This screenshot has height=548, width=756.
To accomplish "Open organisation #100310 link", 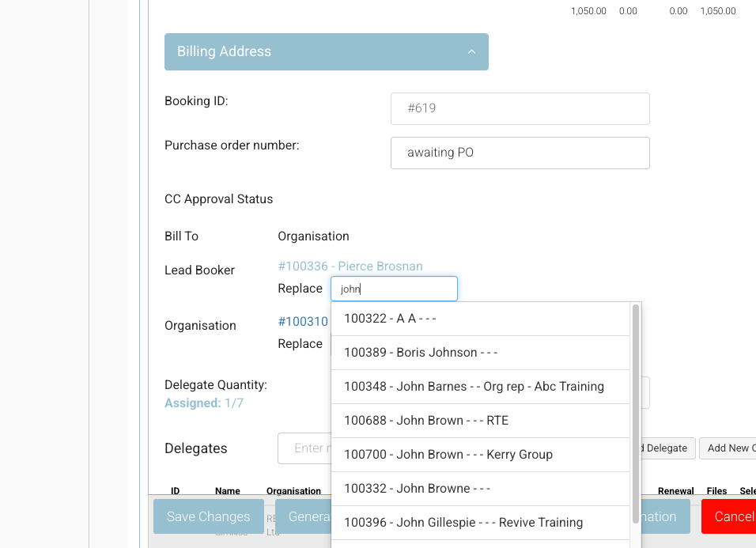I will click(x=303, y=322).
